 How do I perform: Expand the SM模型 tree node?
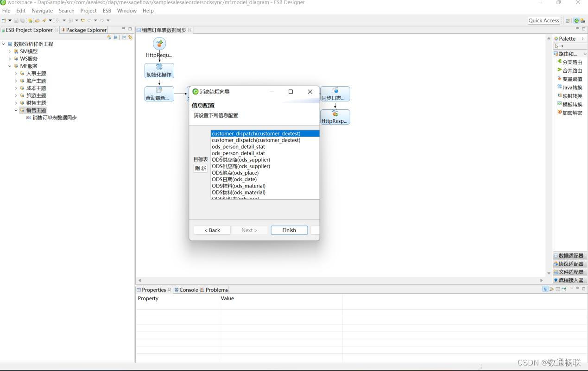point(10,51)
